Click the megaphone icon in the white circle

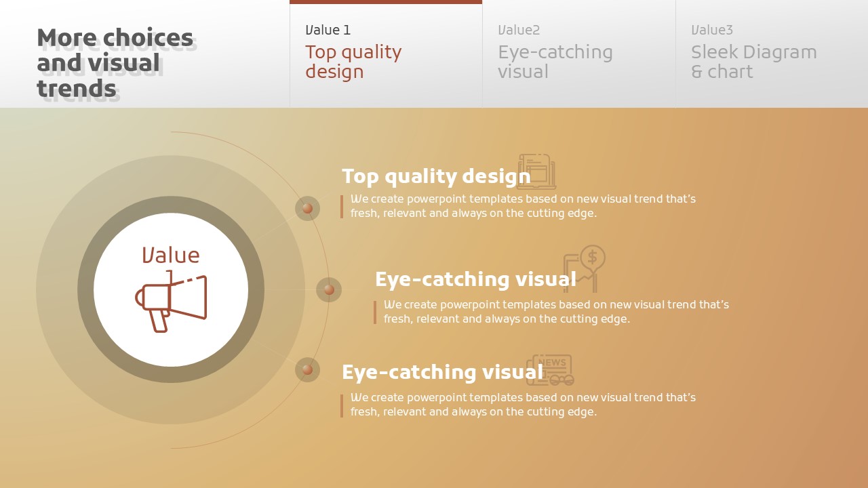point(171,302)
